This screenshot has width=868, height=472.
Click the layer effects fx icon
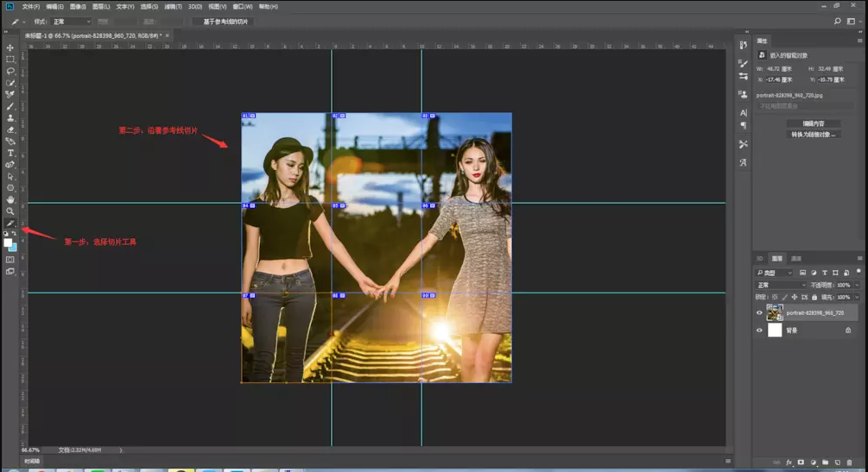click(789, 463)
